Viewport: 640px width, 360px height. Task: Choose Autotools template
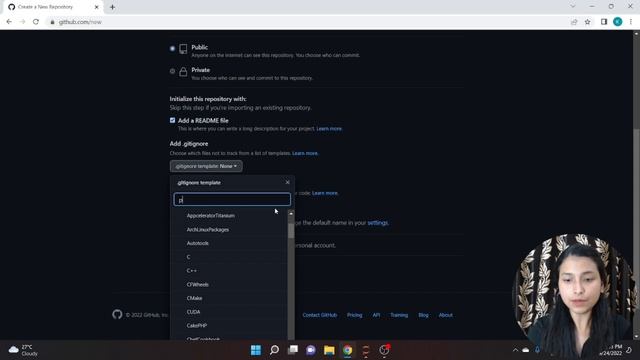pos(198,243)
